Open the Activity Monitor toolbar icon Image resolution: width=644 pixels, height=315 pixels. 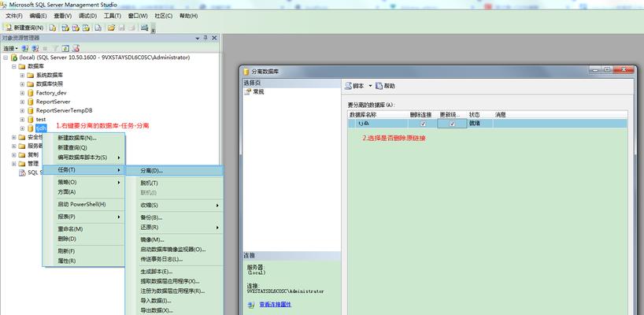(x=144, y=28)
